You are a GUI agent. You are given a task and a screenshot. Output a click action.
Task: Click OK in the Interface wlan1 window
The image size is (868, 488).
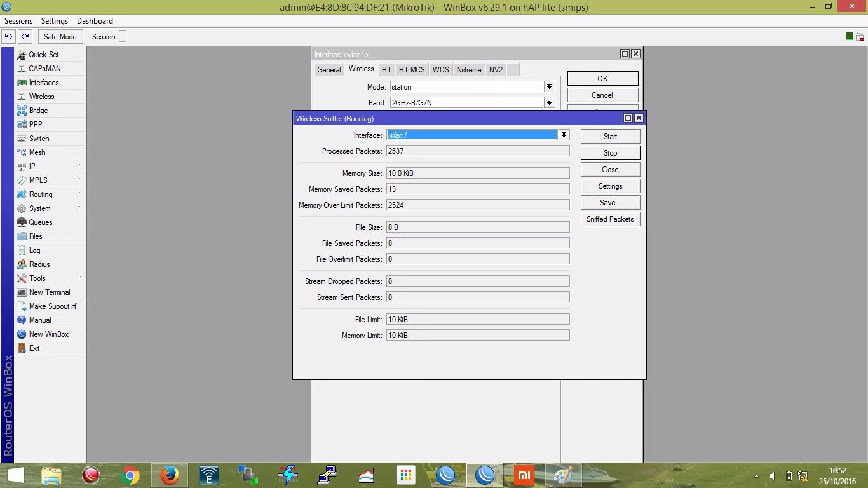(602, 79)
